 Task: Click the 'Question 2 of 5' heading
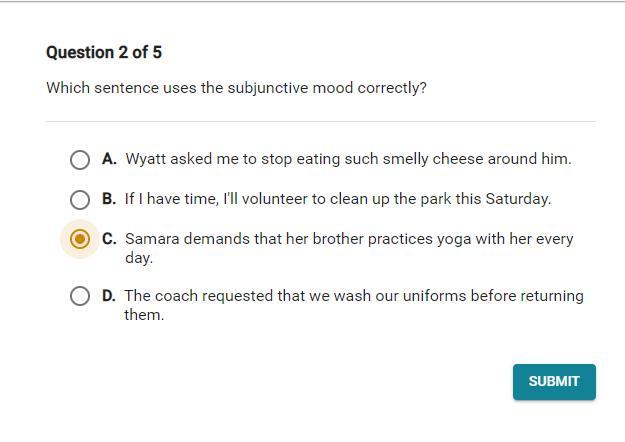click(104, 52)
